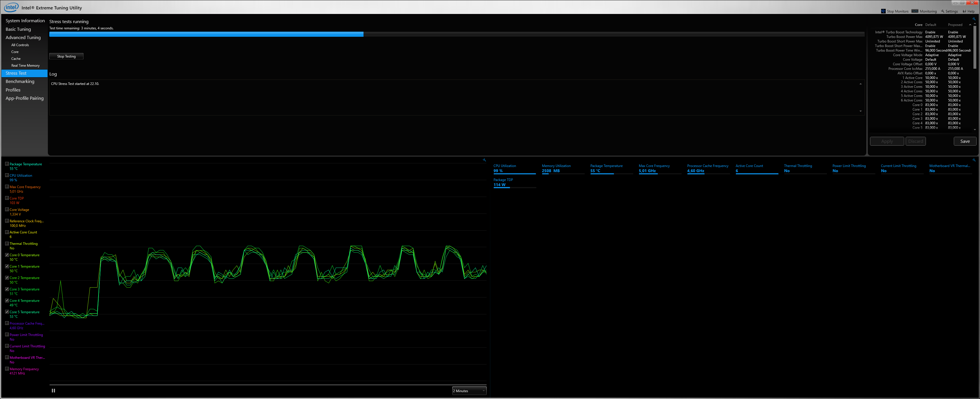Uncheck the Core 5 Temperature checkbox

pyautogui.click(x=7, y=312)
